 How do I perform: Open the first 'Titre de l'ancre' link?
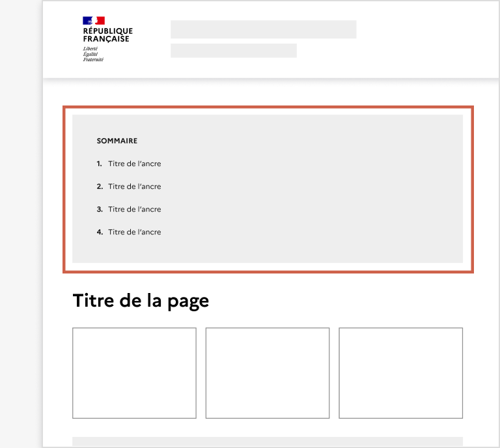(x=134, y=163)
